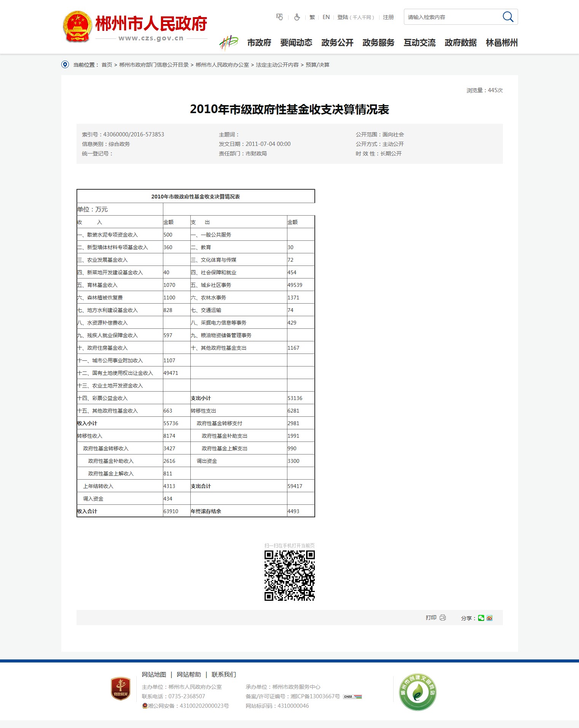Open the mobile version icon in header
The width and height of the screenshot is (579, 728).
279,17
